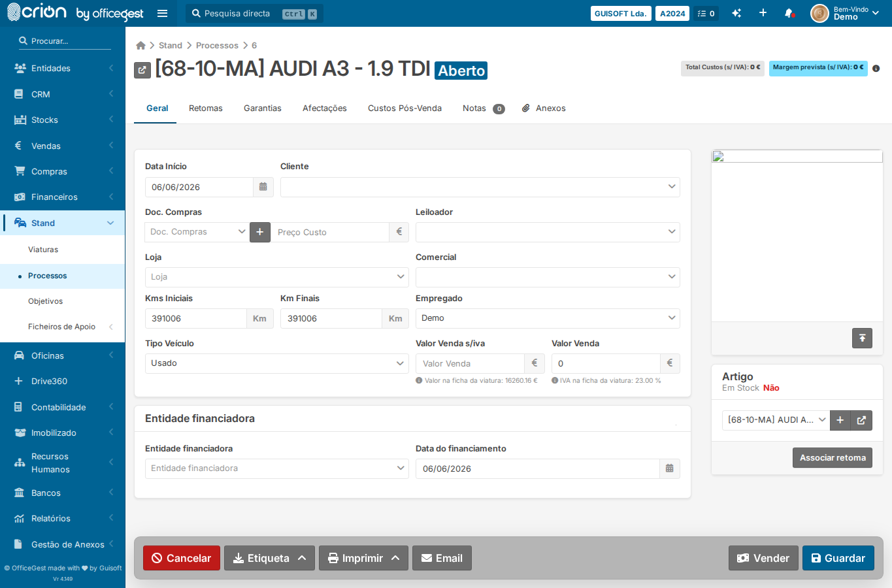Image resolution: width=892 pixels, height=588 pixels.
Task: Open the task list counter icon
Action: 706,13
